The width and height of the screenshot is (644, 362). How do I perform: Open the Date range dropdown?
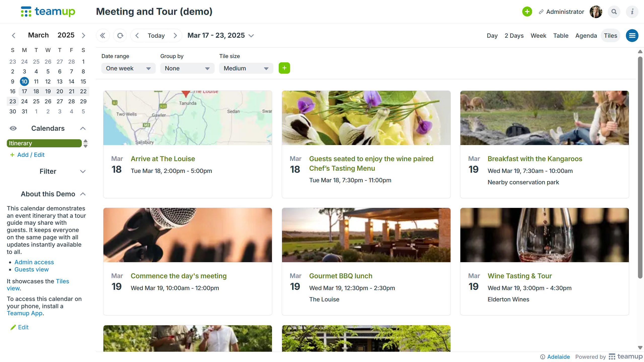tap(128, 68)
